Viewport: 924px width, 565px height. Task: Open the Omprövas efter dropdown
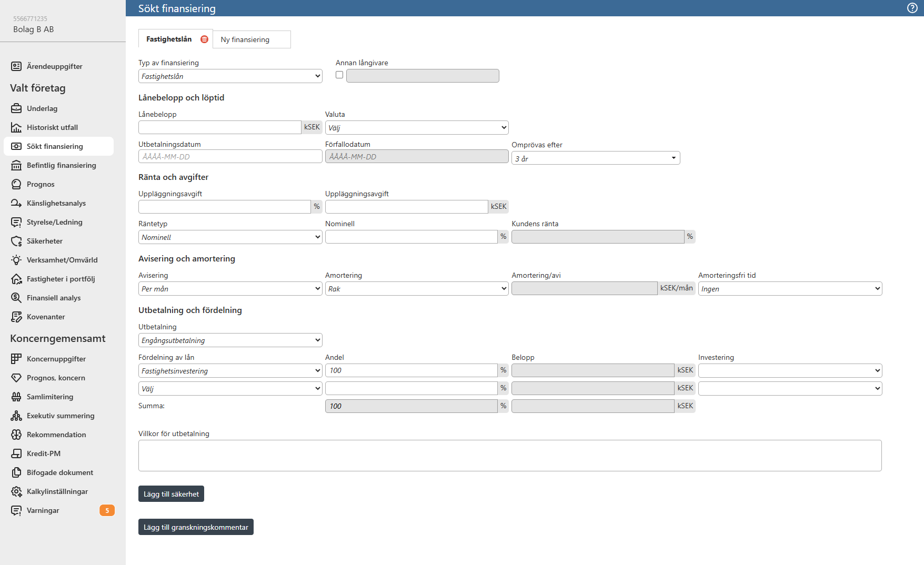pos(596,158)
